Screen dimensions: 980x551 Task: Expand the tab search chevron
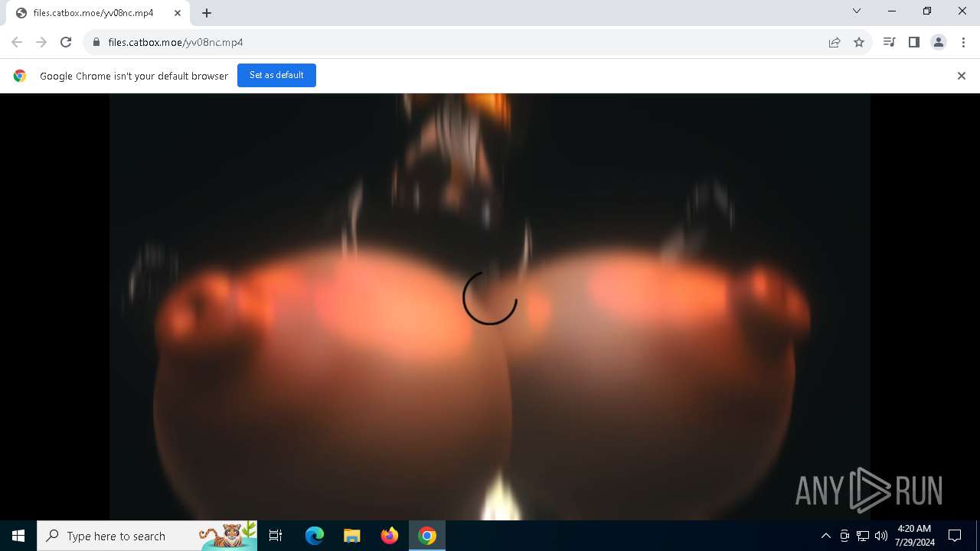(857, 11)
